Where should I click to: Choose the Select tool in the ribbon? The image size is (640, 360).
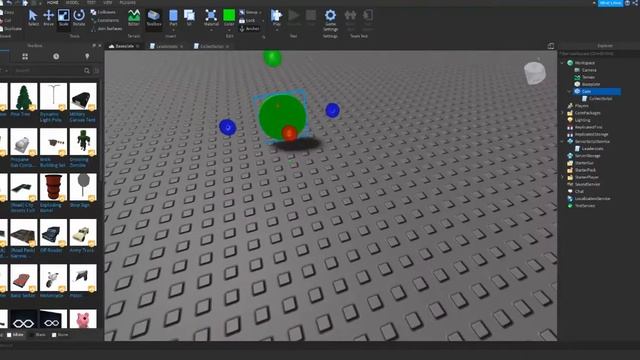point(33,18)
